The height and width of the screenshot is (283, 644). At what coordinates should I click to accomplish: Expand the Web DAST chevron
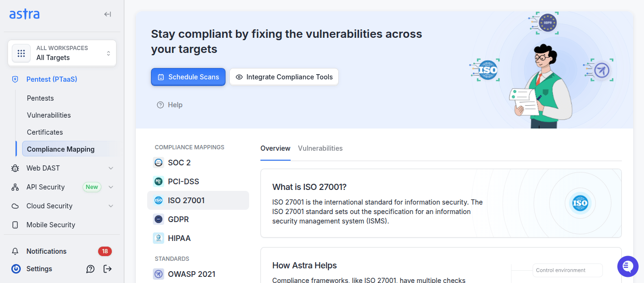click(x=111, y=168)
